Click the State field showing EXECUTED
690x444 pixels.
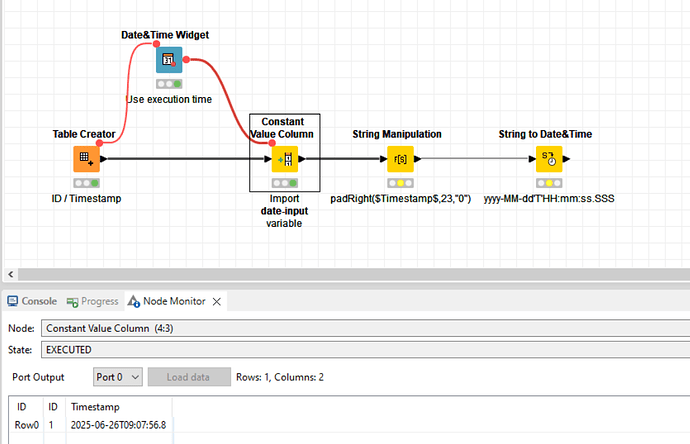point(365,350)
